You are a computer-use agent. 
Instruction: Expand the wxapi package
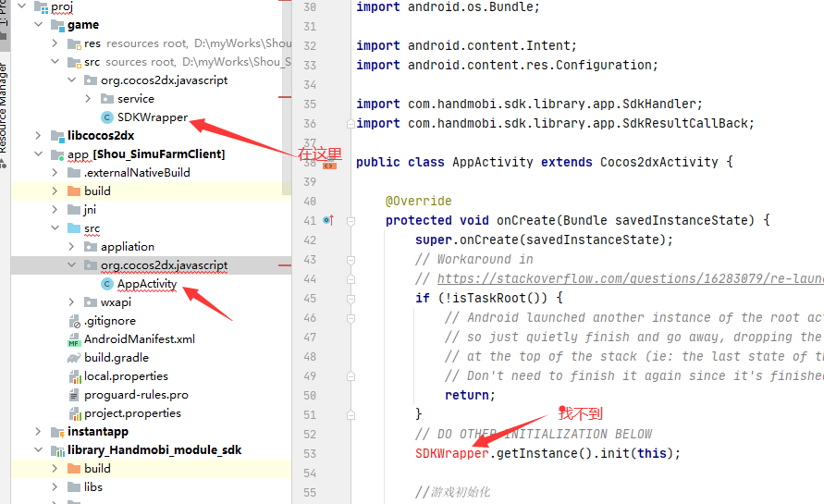click(x=72, y=301)
